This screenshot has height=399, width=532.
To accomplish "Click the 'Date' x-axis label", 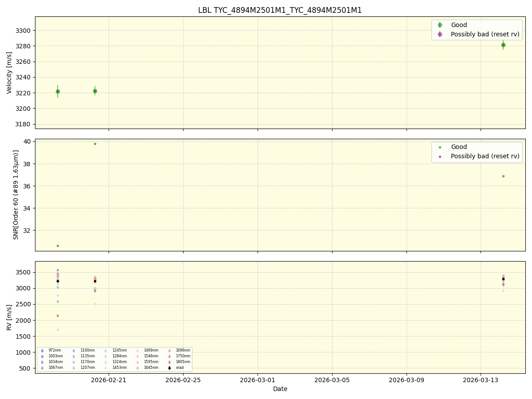I will (280, 389).
